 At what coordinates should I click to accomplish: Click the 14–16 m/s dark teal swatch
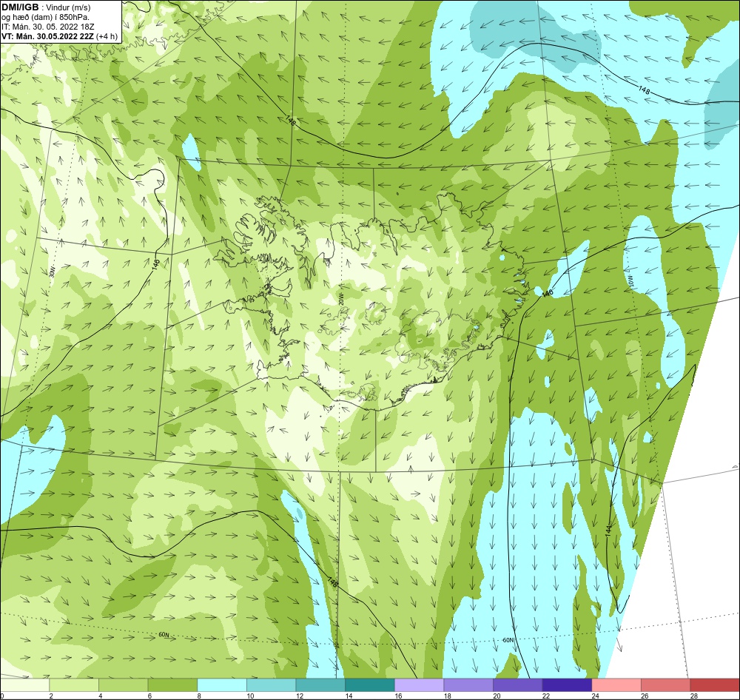(x=369, y=685)
